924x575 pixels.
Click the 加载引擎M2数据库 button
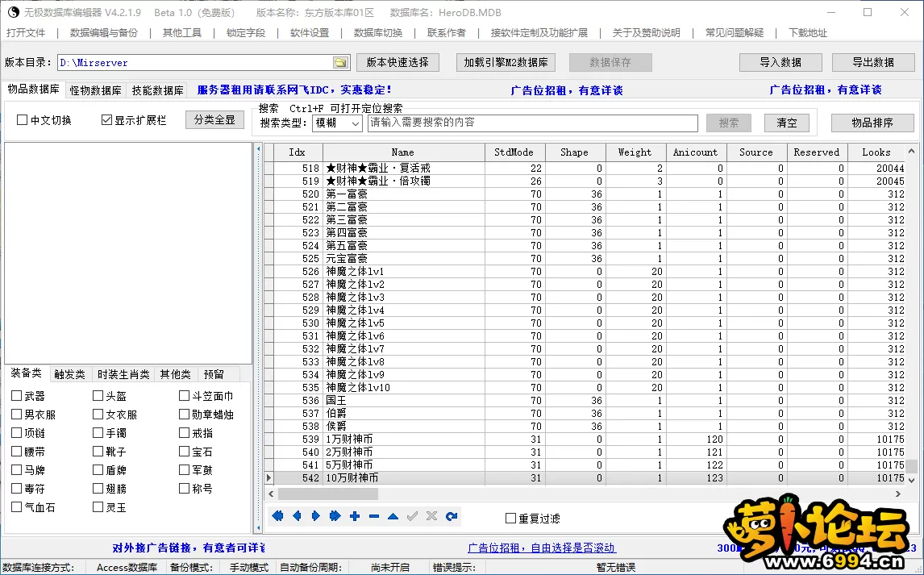(506, 62)
